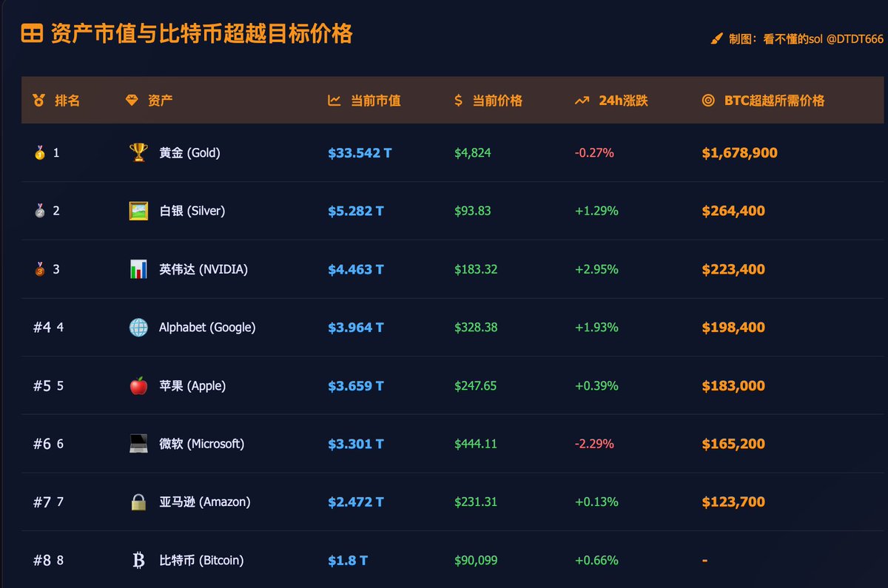Click the $3.301 T market cap value
888x588 pixels.
pos(356,444)
